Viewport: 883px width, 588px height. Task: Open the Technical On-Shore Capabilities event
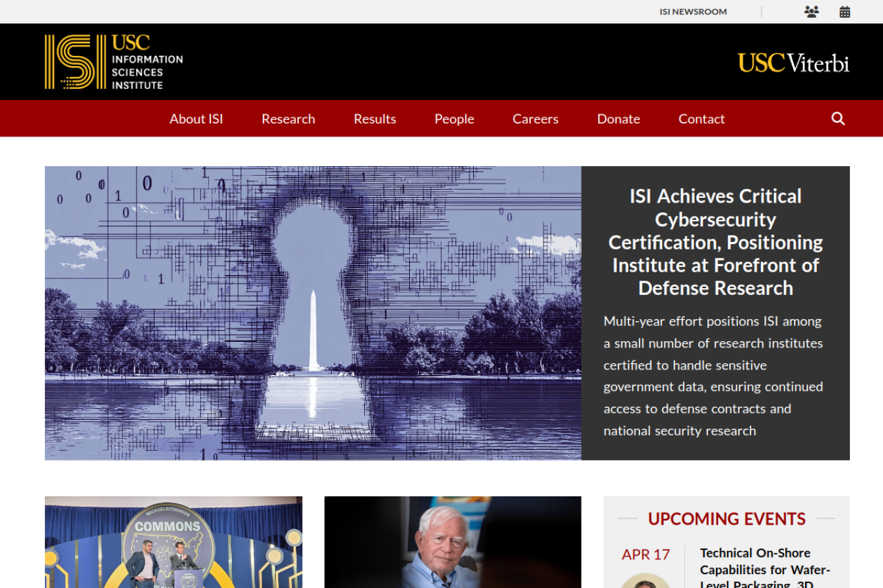765,568
